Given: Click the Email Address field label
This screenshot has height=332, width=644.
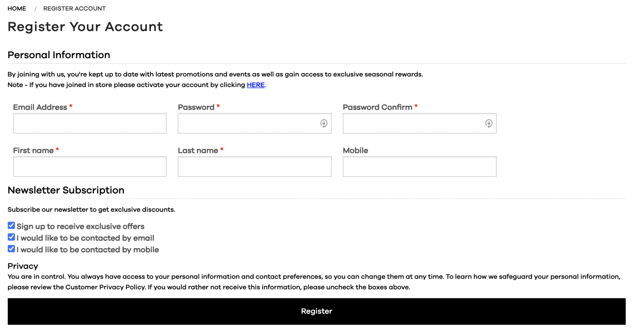Looking at the screenshot, I should coord(40,107).
